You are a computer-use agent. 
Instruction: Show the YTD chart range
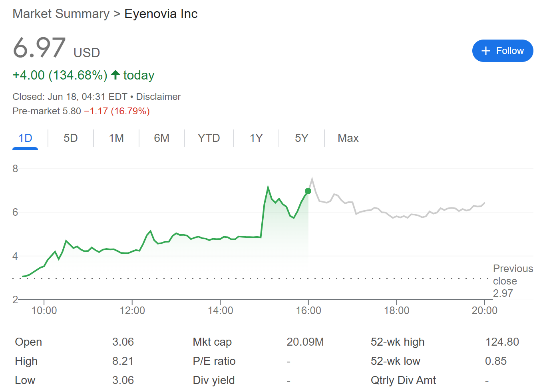209,138
